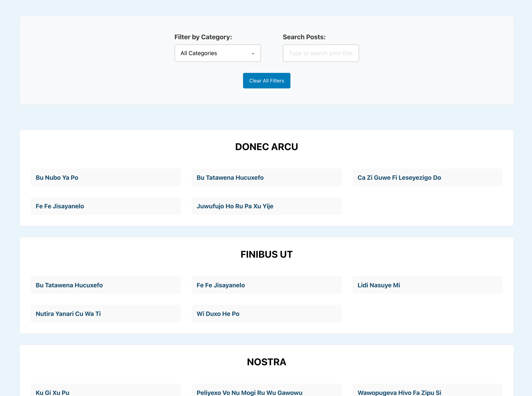Open Ca Zi Guwe Fi Leseyezigo Do
532x396 pixels.
(x=399, y=178)
